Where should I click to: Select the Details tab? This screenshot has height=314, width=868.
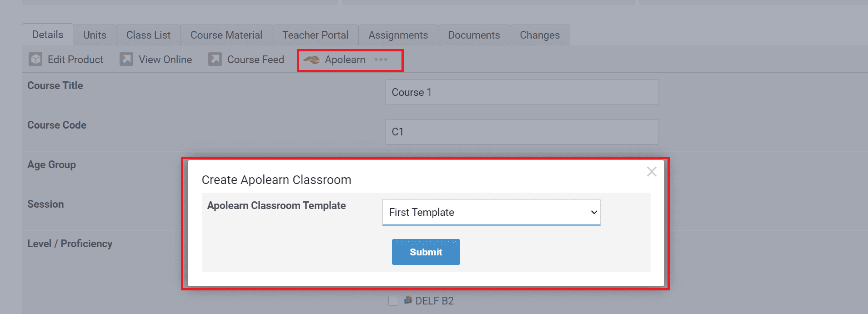click(x=48, y=35)
